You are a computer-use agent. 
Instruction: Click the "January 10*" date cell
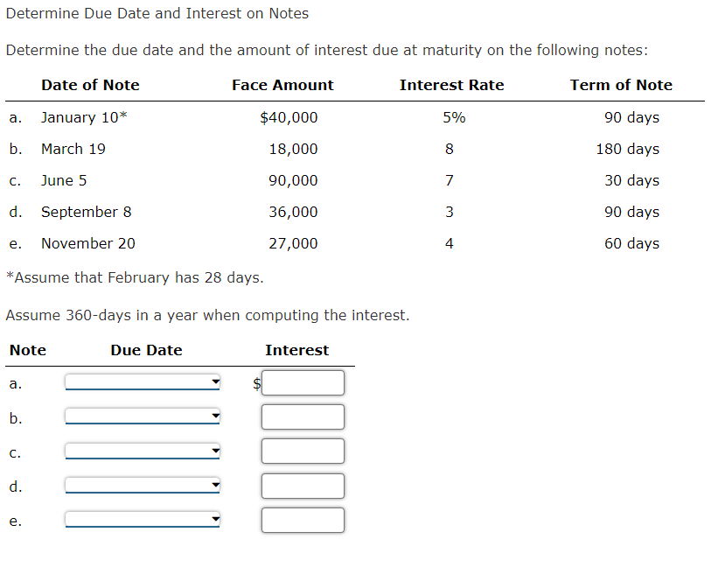85,117
